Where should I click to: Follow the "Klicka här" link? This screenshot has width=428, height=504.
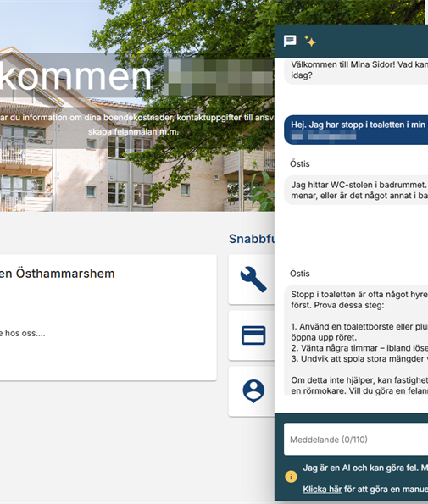pos(322,490)
